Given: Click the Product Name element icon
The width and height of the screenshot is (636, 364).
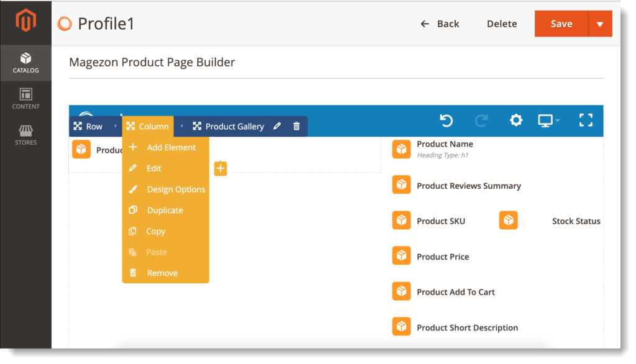Looking at the screenshot, I should coord(401,149).
